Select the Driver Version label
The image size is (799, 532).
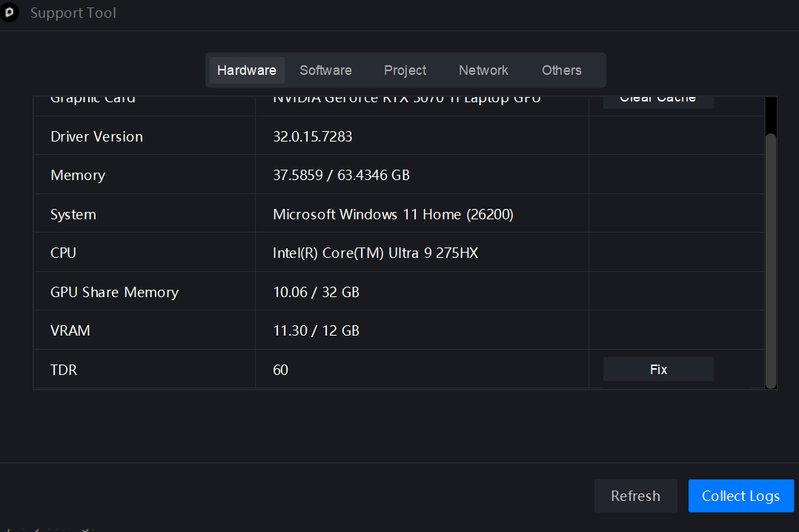click(x=97, y=136)
